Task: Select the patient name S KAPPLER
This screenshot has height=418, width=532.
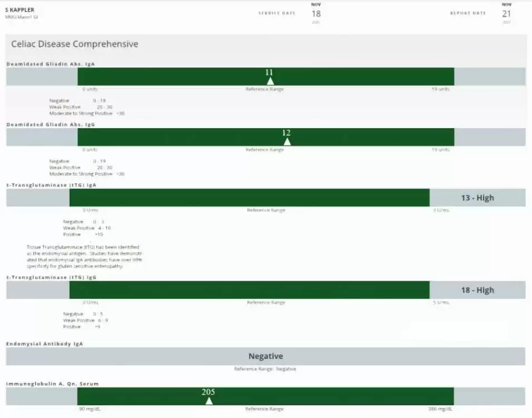Action: tap(19, 9)
